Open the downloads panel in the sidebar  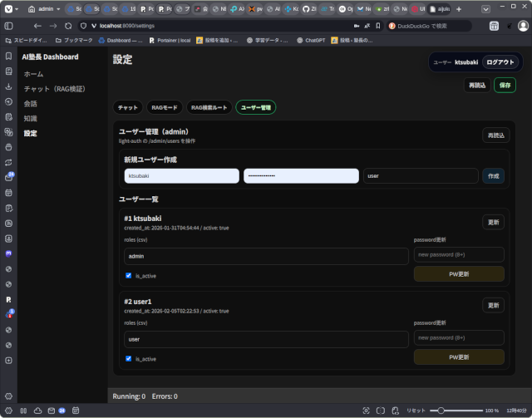[8, 86]
